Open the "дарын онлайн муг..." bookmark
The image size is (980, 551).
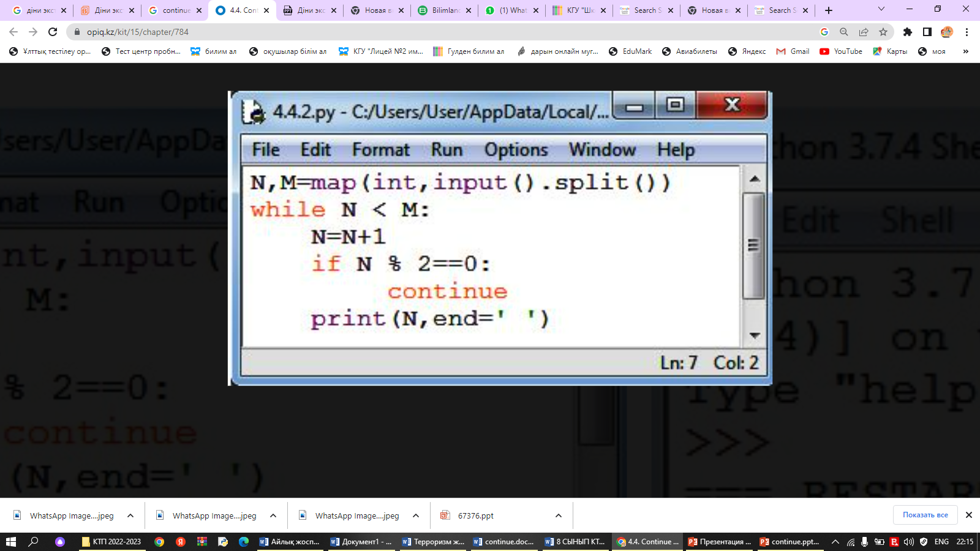[x=557, y=51]
